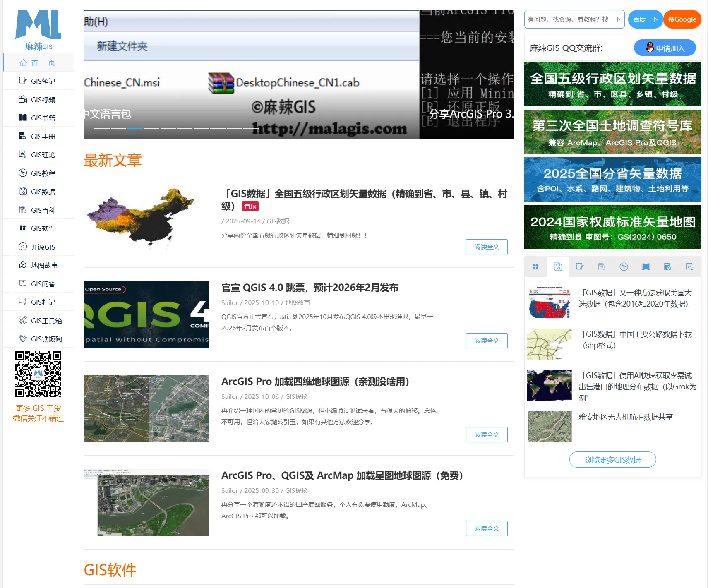Click the house icon beside 首页

[x=23, y=63]
